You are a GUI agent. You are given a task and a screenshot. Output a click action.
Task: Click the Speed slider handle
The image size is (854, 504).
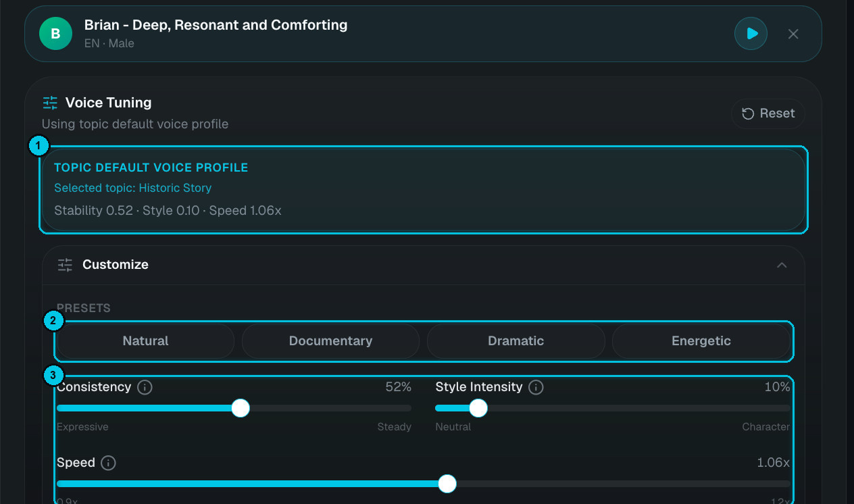(447, 484)
